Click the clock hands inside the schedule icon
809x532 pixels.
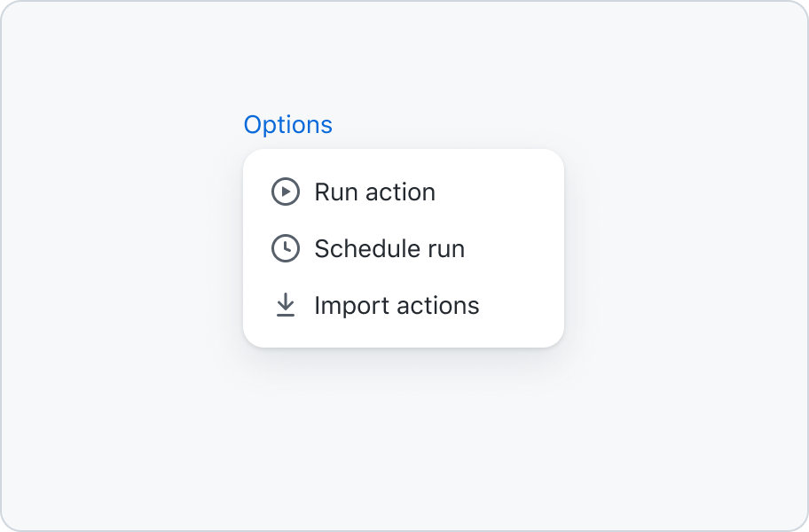coord(287,246)
